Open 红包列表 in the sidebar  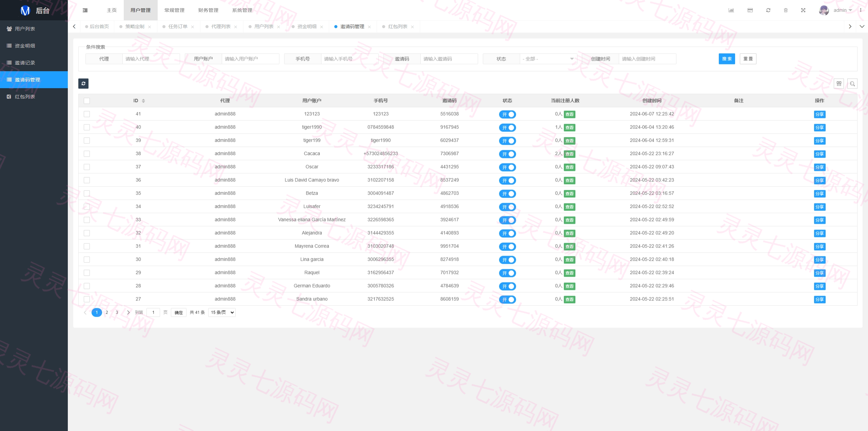point(34,97)
